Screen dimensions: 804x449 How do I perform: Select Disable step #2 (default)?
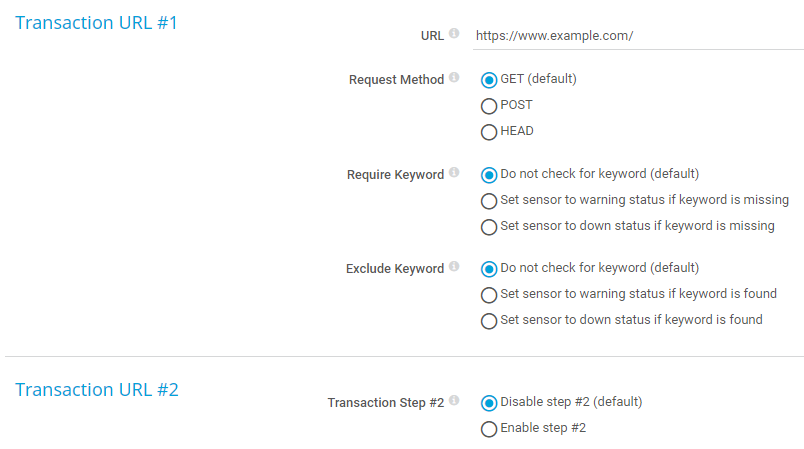click(x=489, y=403)
